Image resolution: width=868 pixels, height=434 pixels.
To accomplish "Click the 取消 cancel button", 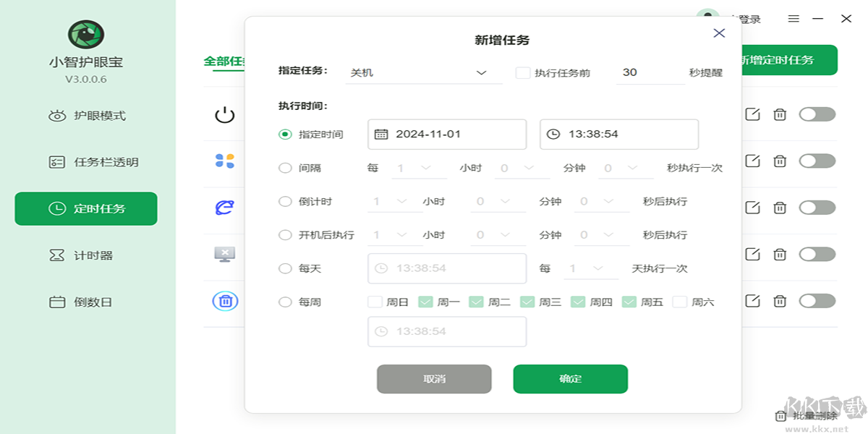I will click(433, 379).
